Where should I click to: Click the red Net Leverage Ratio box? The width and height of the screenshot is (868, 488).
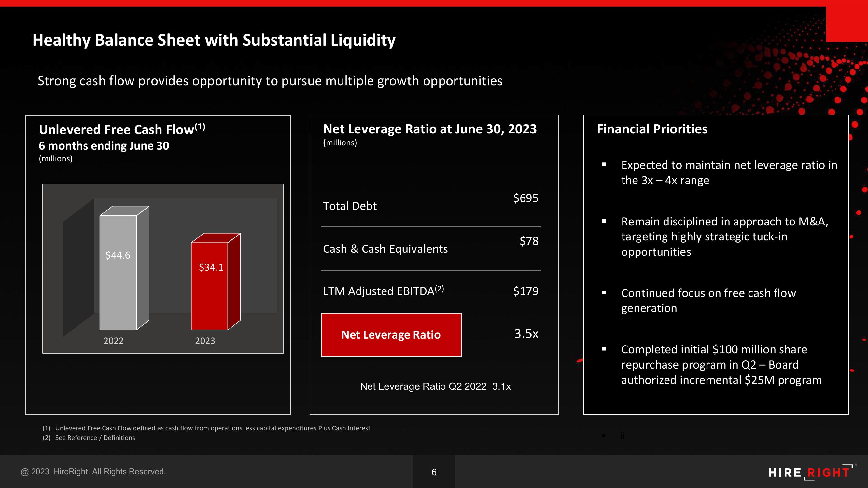(x=391, y=335)
